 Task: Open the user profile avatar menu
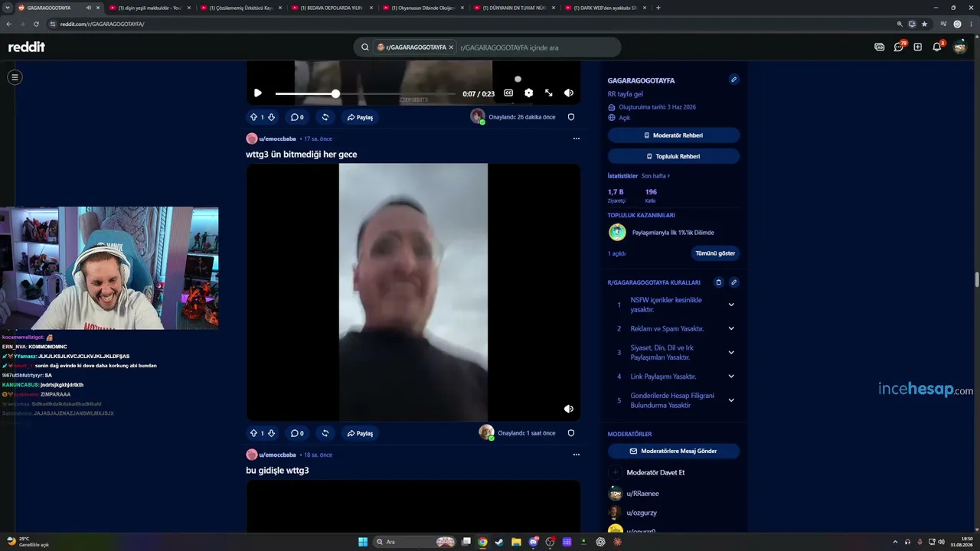click(959, 47)
